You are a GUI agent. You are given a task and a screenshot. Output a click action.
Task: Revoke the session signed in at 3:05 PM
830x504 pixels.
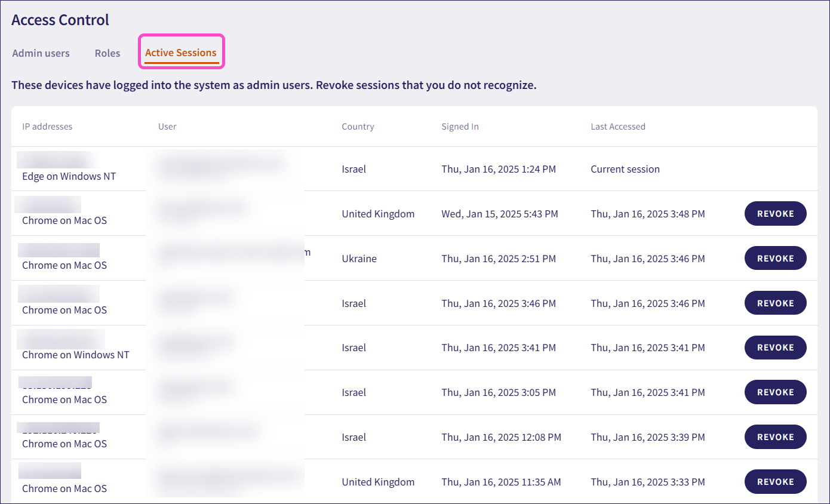coord(775,392)
